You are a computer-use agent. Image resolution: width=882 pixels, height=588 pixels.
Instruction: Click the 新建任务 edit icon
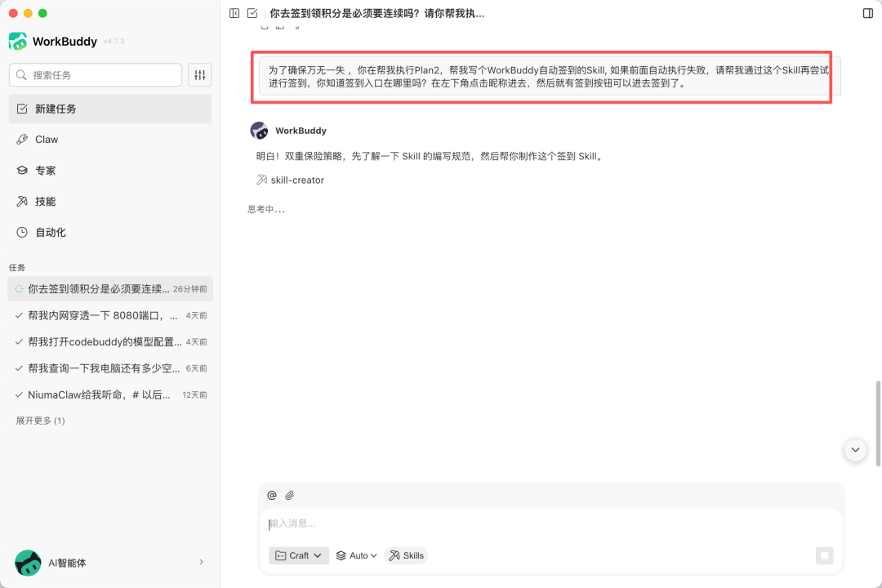[22, 109]
